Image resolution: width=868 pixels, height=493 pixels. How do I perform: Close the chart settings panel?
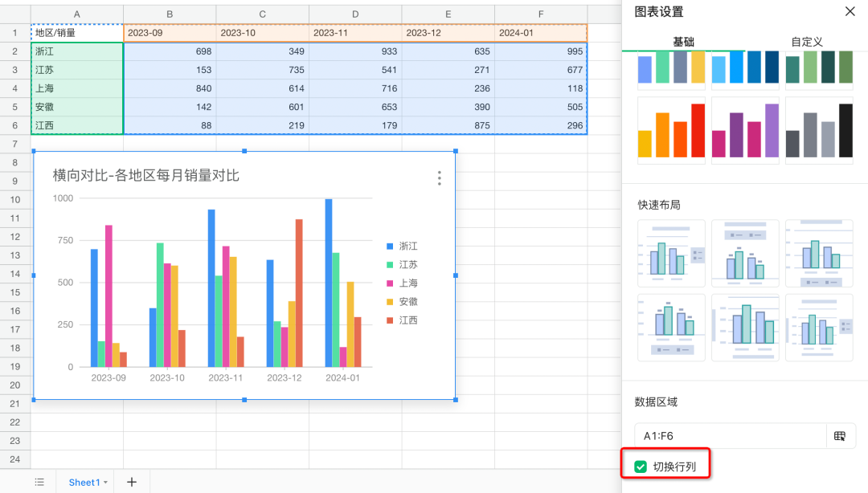[850, 11]
